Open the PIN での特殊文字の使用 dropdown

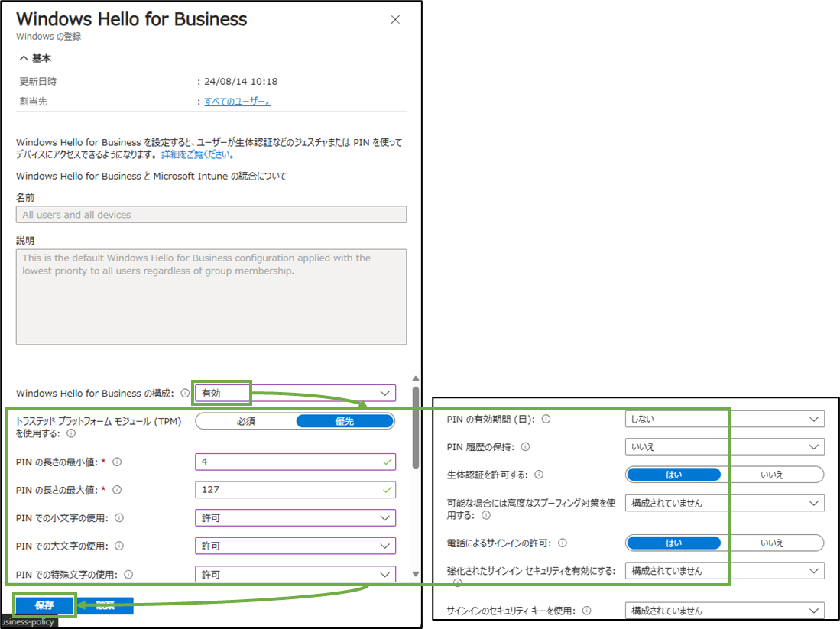coord(295,574)
